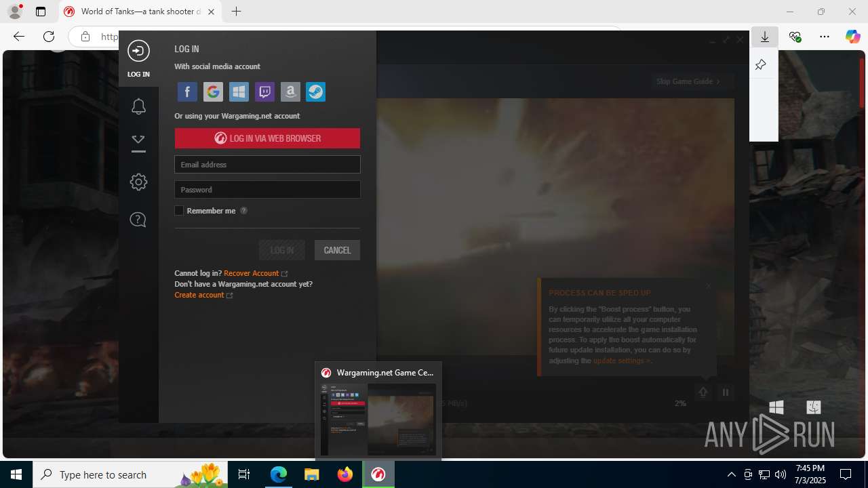The height and width of the screenshot is (488, 868).
Task: Enable the Remember me checkbox
Action: click(x=179, y=211)
